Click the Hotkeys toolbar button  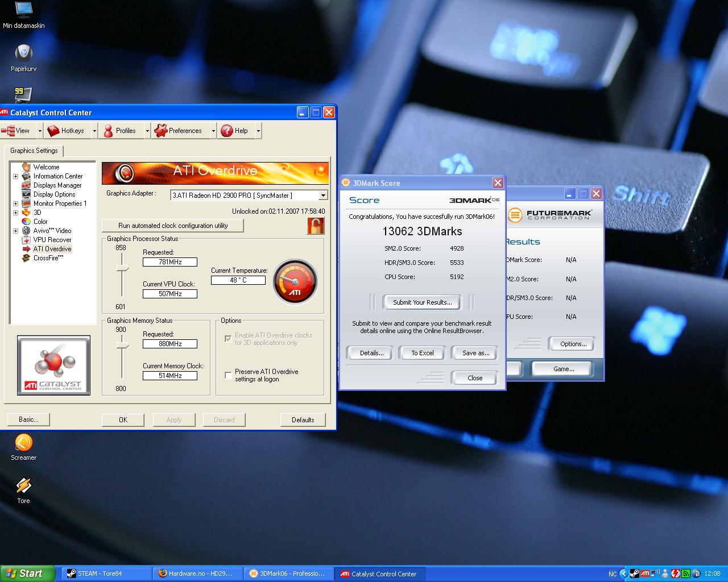click(67, 131)
